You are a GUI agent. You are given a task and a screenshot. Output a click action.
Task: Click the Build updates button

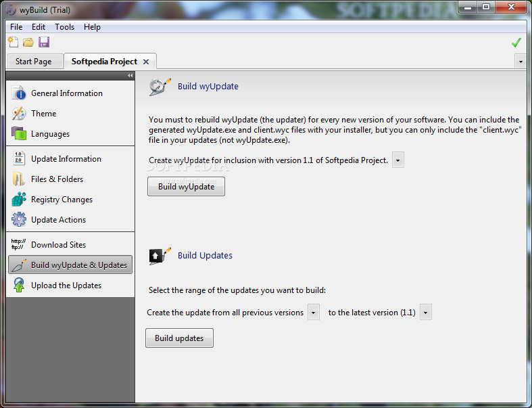179,338
